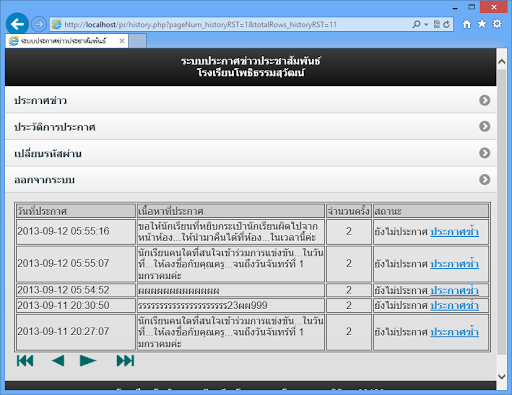Image resolution: width=512 pixels, height=395 pixels.
Task: Open ประวัติการประกาศ menu item
Action: coord(251,127)
